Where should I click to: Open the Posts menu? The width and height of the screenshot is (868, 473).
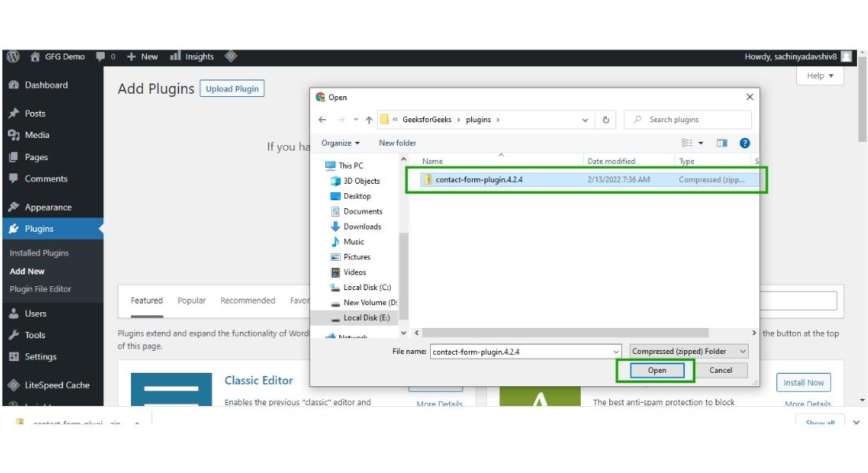click(x=35, y=113)
